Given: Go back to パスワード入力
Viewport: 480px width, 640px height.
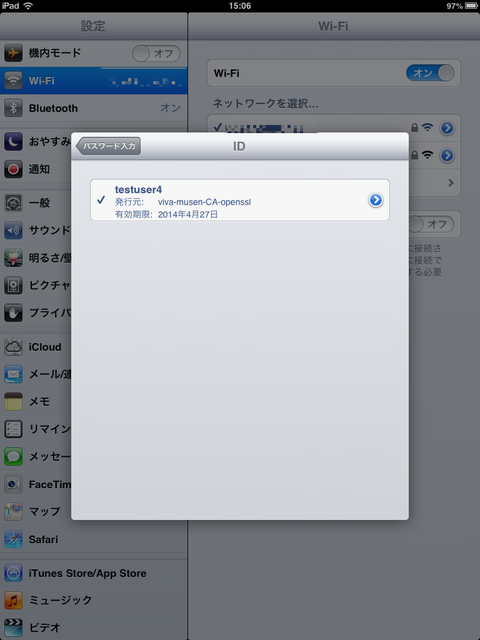Looking at the screenshot, I should click(x=109, y=146).
